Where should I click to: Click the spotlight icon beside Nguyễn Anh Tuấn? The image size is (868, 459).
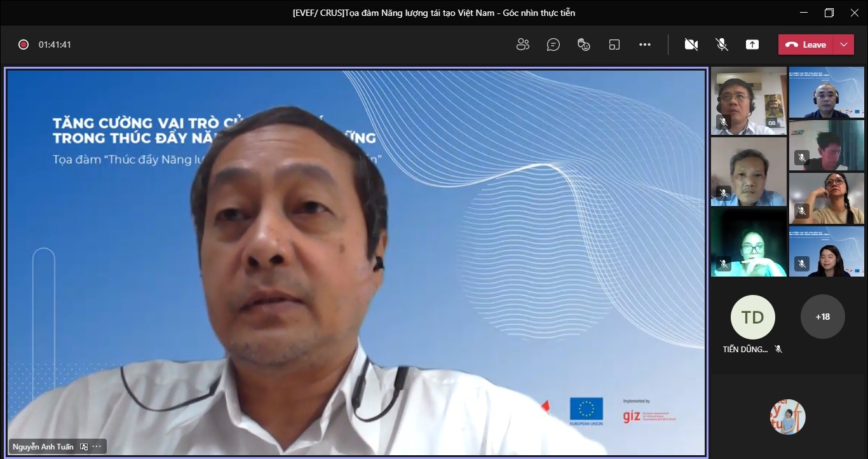pyautogui.click(x=84, y=447)
